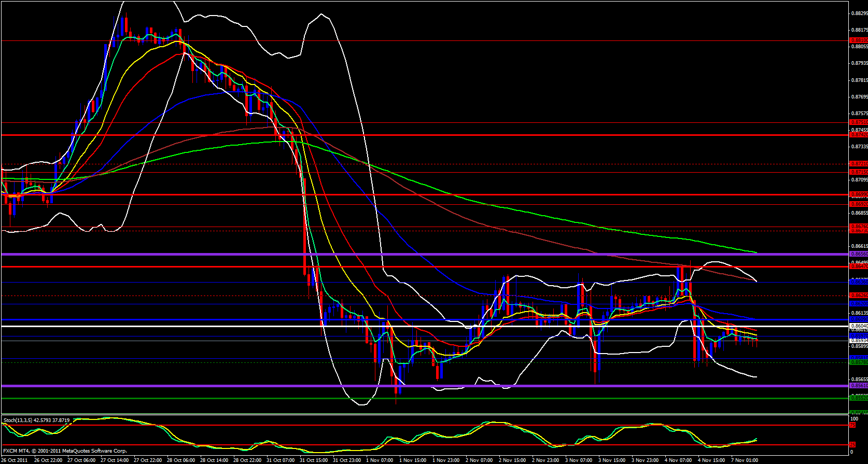Select the 2 Nov 07:00 time label
The height and width of the screenshot is (464, 868).
coord(479,460)
